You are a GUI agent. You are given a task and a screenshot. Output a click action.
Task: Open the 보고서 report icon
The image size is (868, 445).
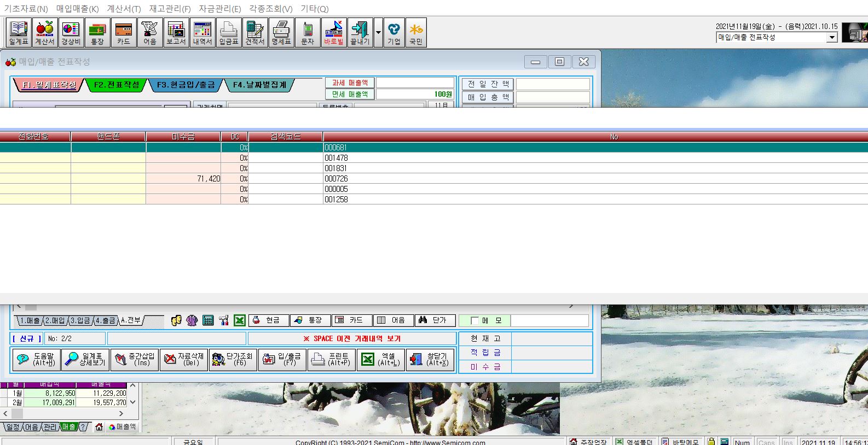(x=176, y=33)
